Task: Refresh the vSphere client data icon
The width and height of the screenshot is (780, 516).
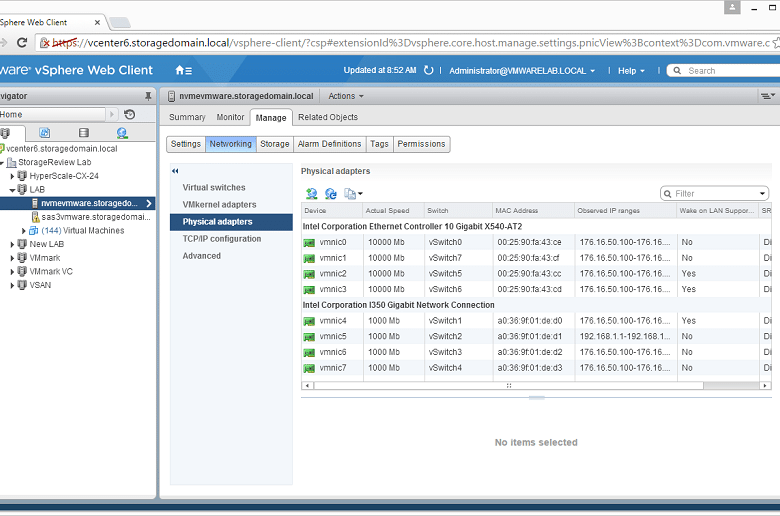Action: [x=428, y=70]
